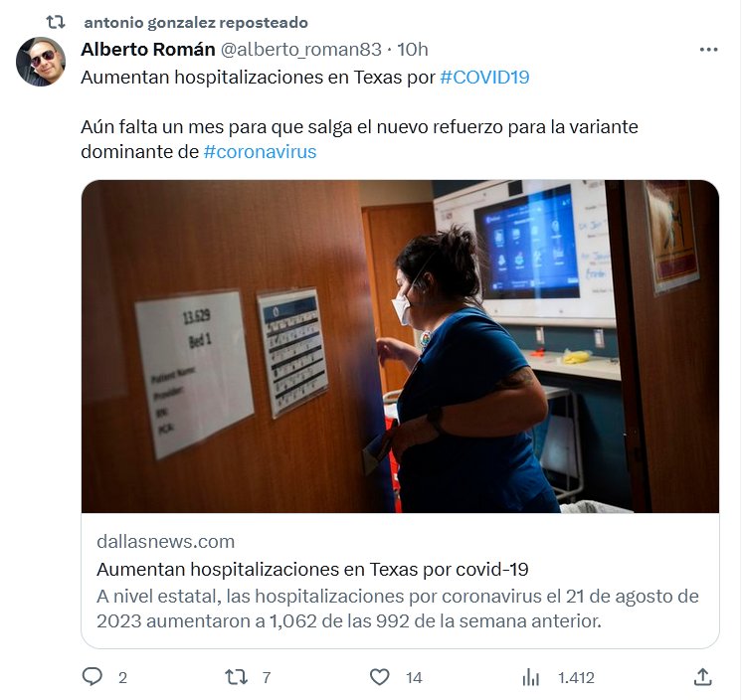Repost this tweet with the retweet icon
This screenshot has width=742, height=700.
pos(236,677)
